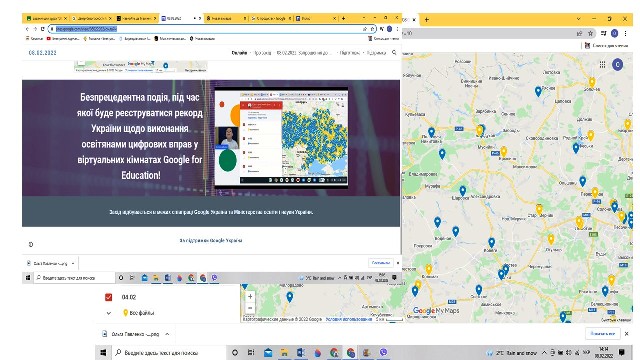This screenshot has width=640, height=360.
Task: Click the search magnifier in the site header
Action: pos(394,53)
